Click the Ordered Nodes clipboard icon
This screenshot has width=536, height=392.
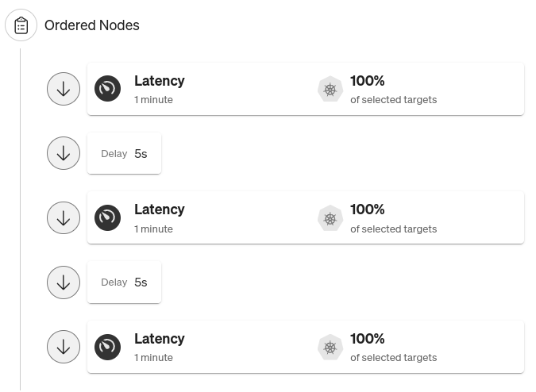pyautogui.click(x=21, y=25)
